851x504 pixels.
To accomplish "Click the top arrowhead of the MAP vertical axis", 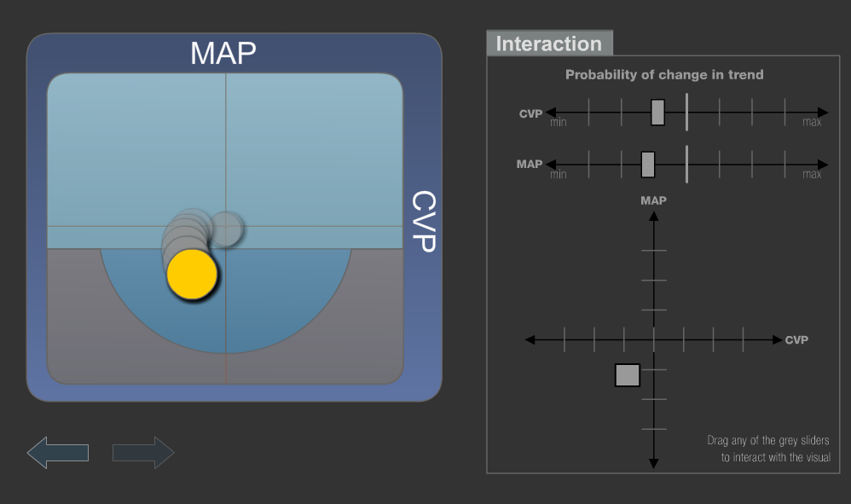I will (x=654, y=216).
